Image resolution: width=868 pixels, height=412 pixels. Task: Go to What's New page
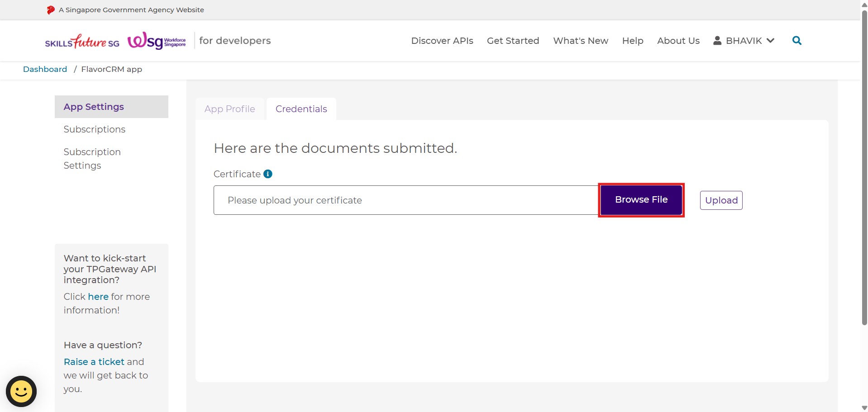pos(580,41)
